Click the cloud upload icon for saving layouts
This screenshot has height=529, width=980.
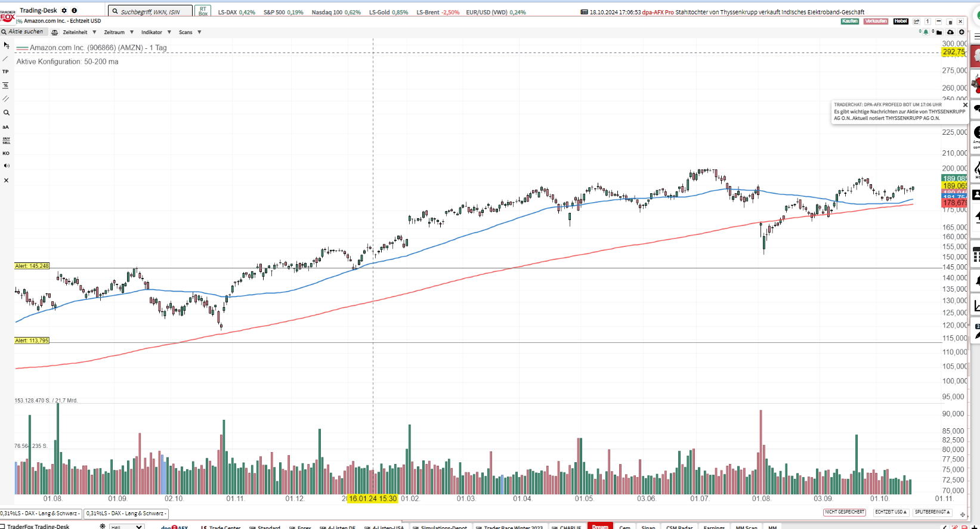coord(950,32)
